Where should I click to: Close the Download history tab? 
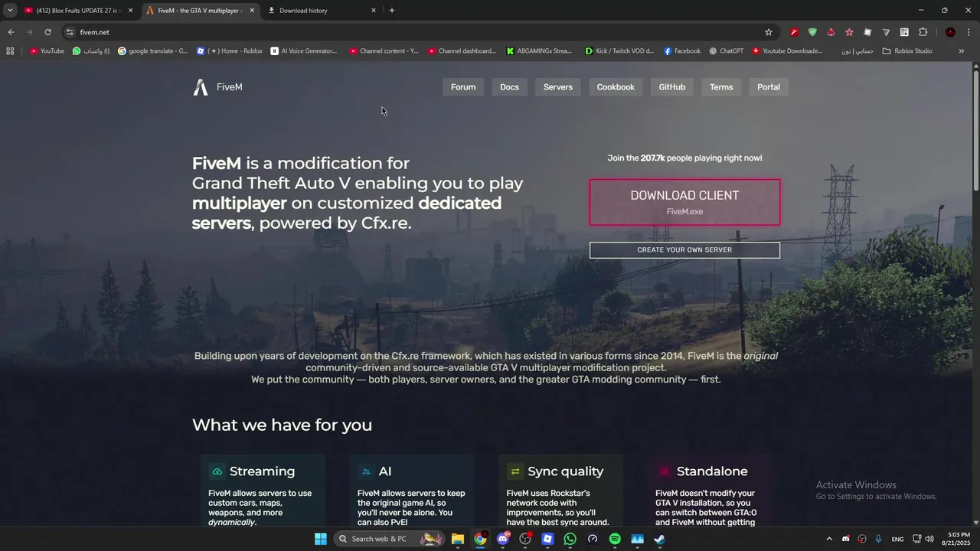(x=374, y=10)
